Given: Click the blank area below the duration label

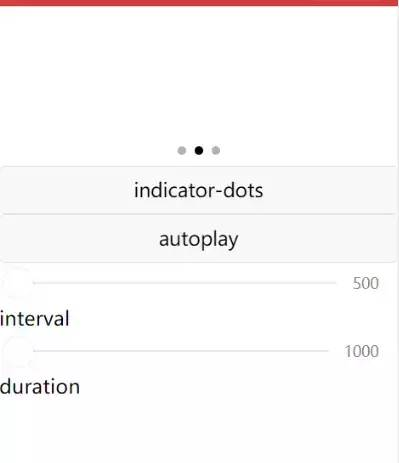Looking at the screenshot, I should 199,430.
